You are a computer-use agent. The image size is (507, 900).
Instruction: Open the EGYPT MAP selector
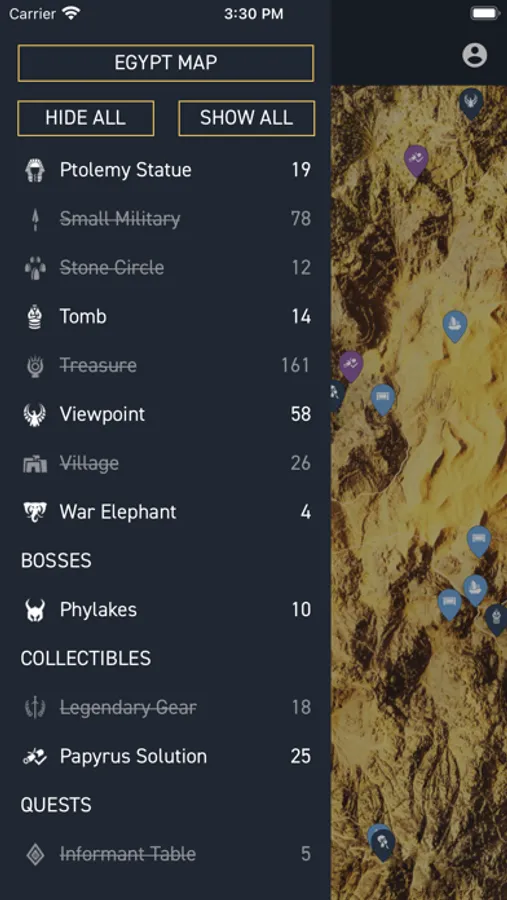166,63
